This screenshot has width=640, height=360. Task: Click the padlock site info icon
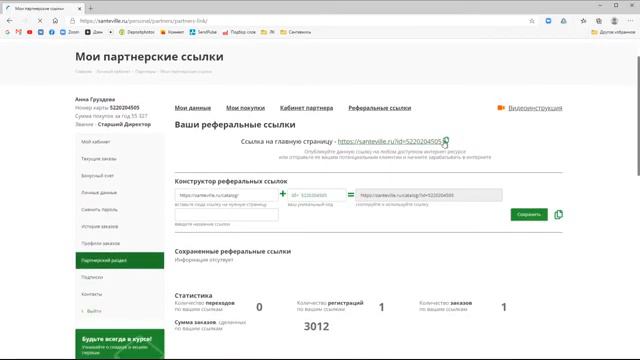click(x=72, y=21)
